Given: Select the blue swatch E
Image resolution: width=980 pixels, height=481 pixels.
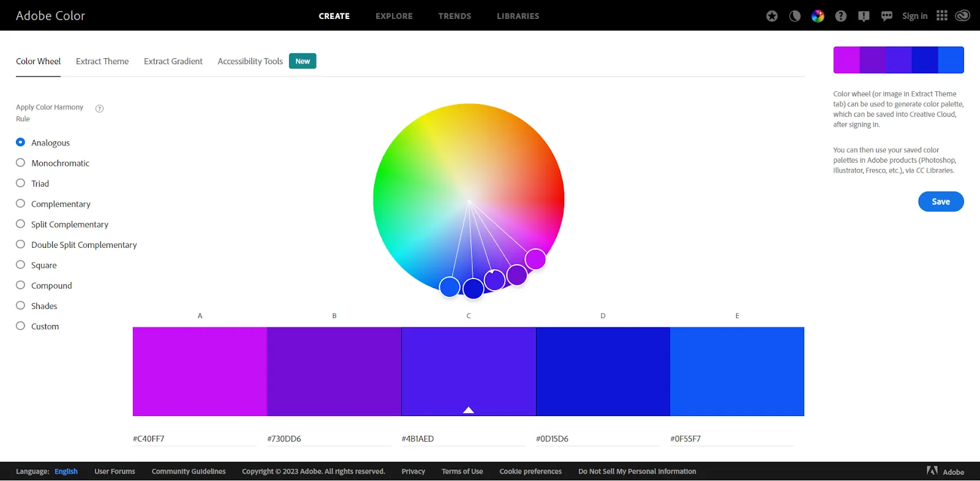Looking at the screenshot, I should tap(737, 371).
